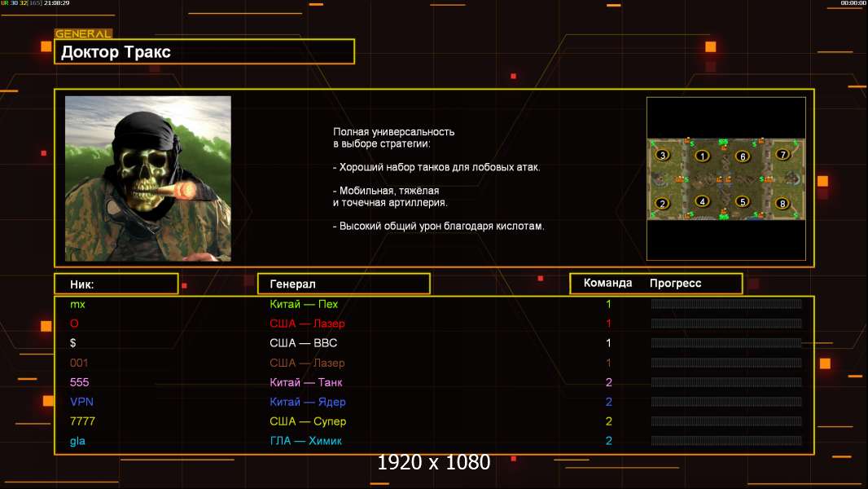This screenshot has height=489, width=868.
Task: Click the progress bar for player 001
Action: (x=726, y=363)
